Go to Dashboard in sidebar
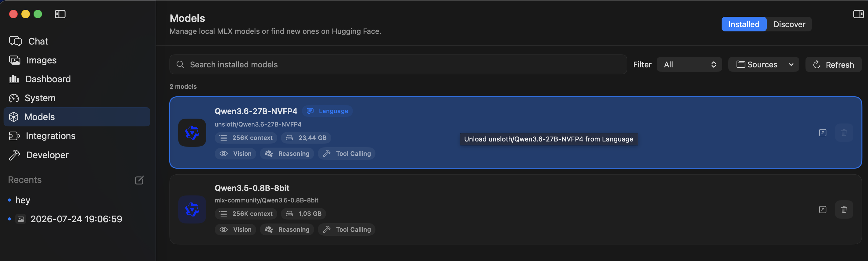This screenshot has height=261, width=868. tap(77, 79)
